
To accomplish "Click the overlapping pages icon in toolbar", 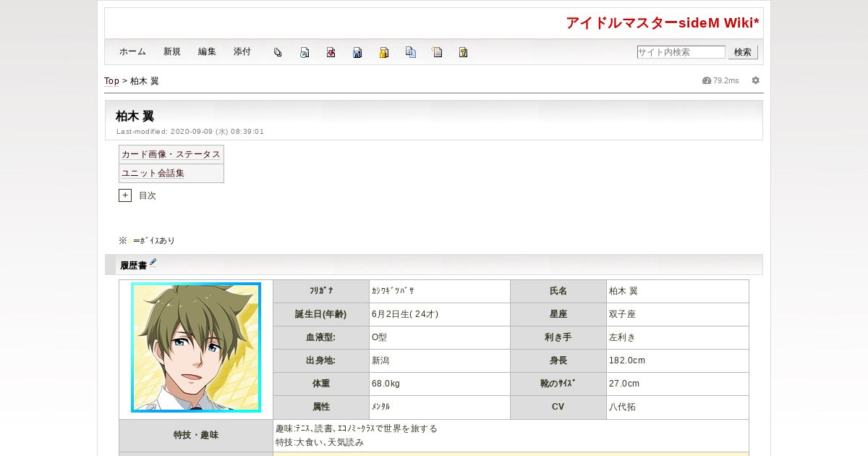I will coord(278,52).
